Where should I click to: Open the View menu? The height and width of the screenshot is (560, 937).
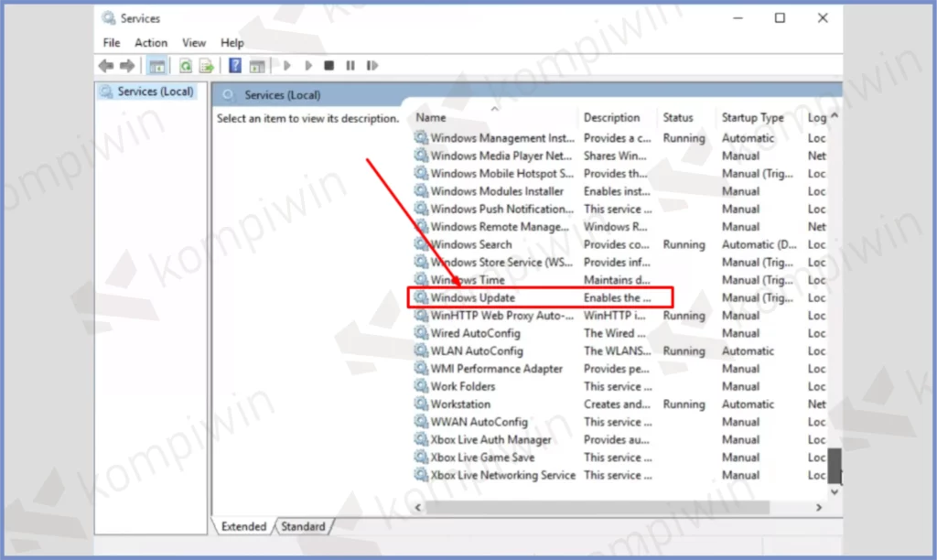tap(194, 43)
